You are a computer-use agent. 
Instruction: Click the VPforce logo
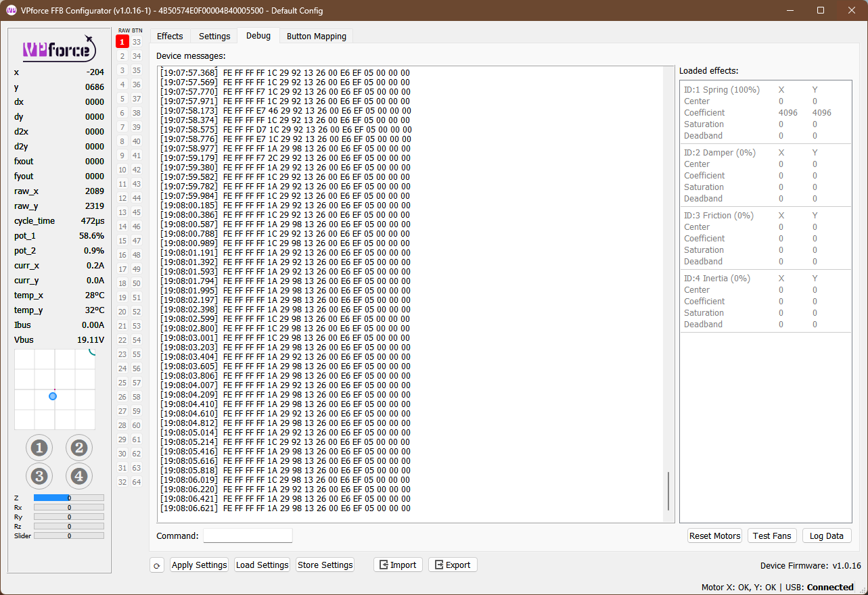click(x=59, y=49)
